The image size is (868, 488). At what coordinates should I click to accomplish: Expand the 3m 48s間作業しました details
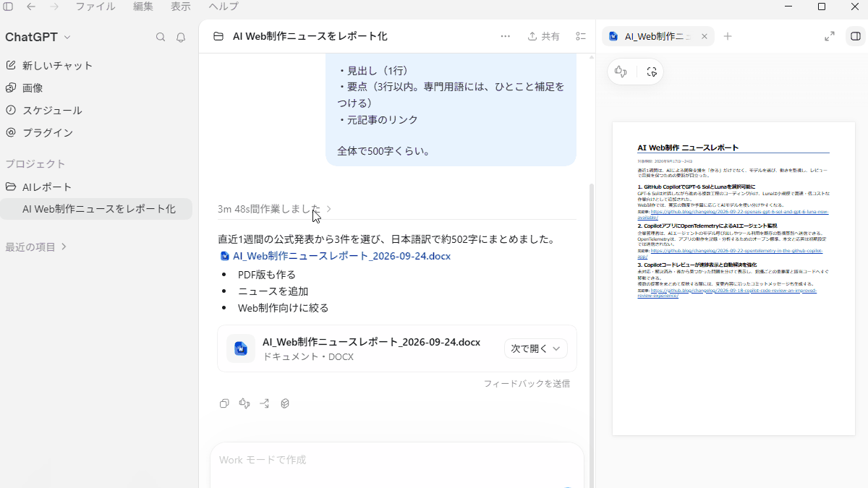[274, 208]
